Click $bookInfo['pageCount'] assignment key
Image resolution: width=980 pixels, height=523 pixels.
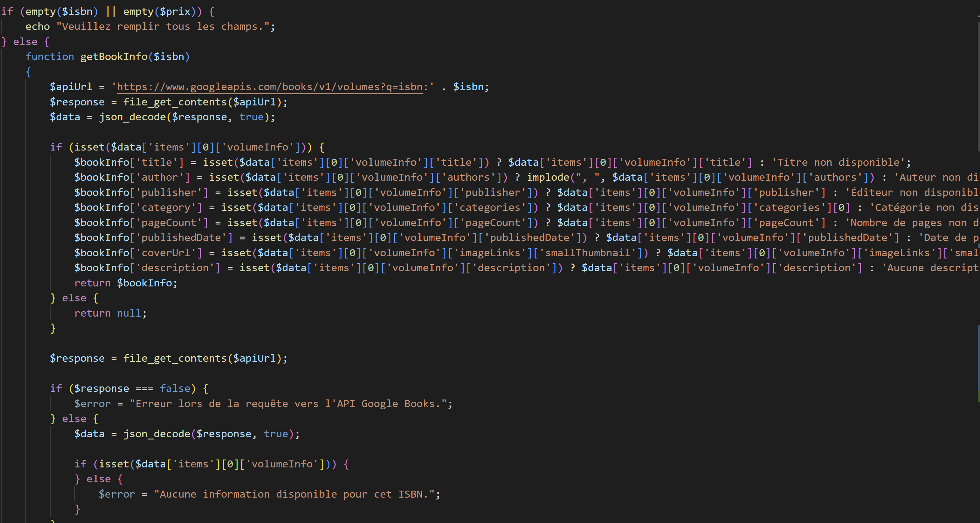click(141, 223)
